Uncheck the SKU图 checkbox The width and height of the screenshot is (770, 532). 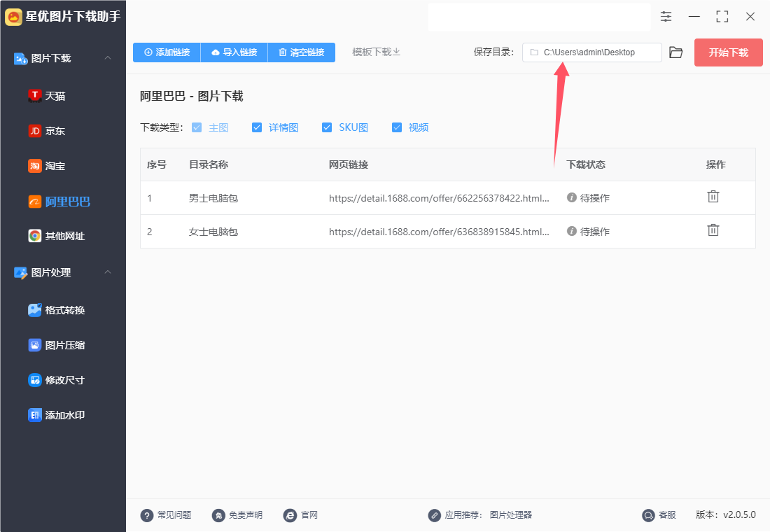pyautogui.click(x=327, y=127)
